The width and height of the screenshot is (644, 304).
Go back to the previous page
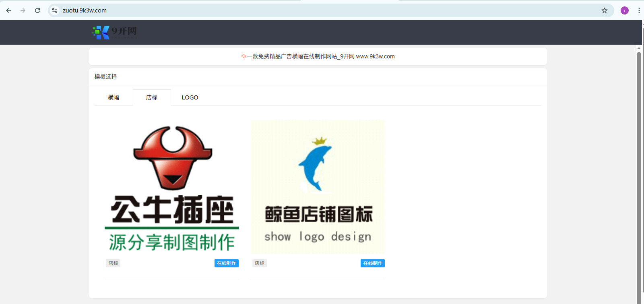[x=8, y=10]
